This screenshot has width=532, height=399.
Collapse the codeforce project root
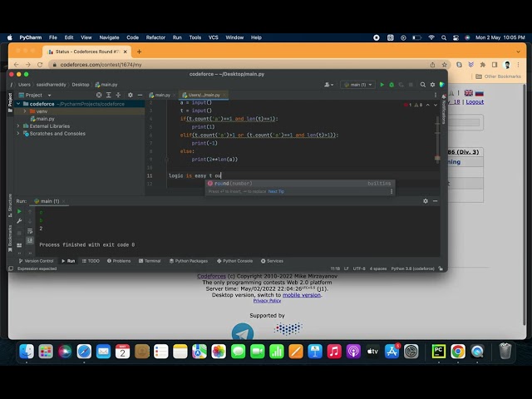pos(18,104)
